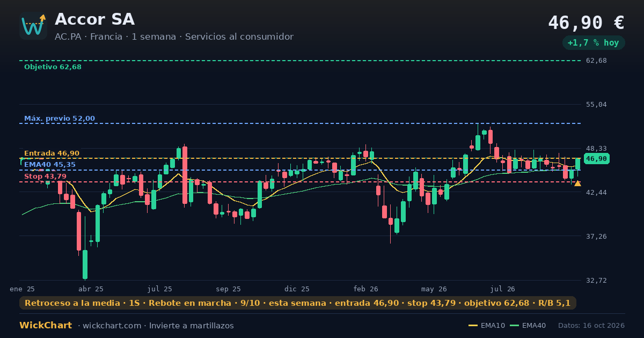The width and height of the screenshot is (644, 338).
Task: Click the jul 25 date axis label
Action: 160,289
